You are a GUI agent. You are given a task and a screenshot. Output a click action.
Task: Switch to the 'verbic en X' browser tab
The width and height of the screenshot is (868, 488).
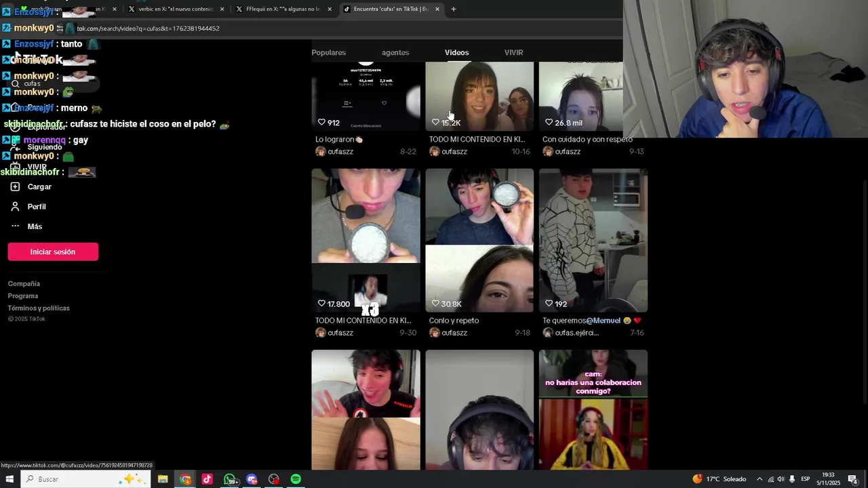click(x=175, y=9)
